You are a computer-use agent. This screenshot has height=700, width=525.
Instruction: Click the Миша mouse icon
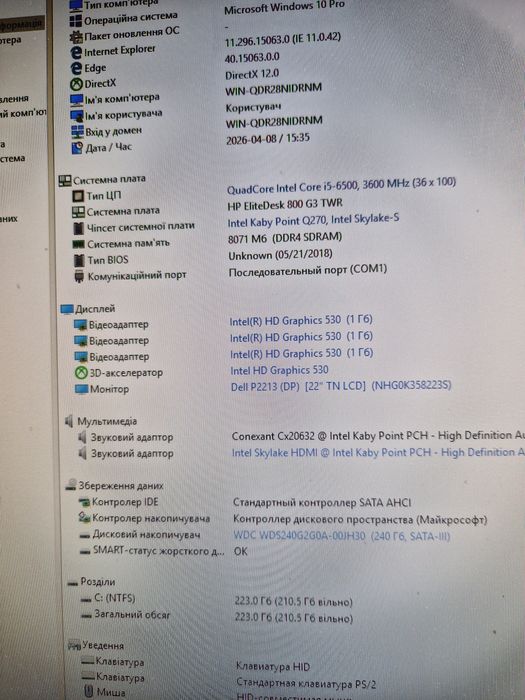pos(89,692)
